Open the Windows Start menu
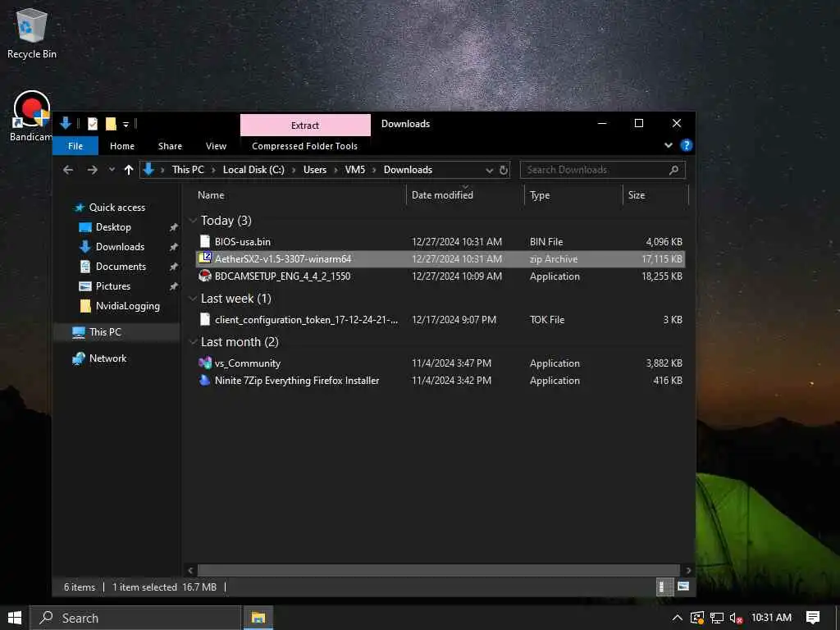 click(15, 618)
